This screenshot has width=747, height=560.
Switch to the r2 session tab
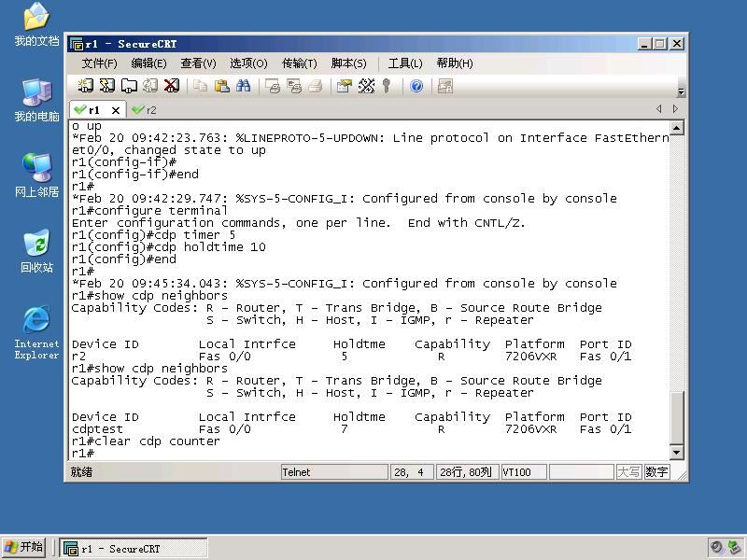pos(145,110)
